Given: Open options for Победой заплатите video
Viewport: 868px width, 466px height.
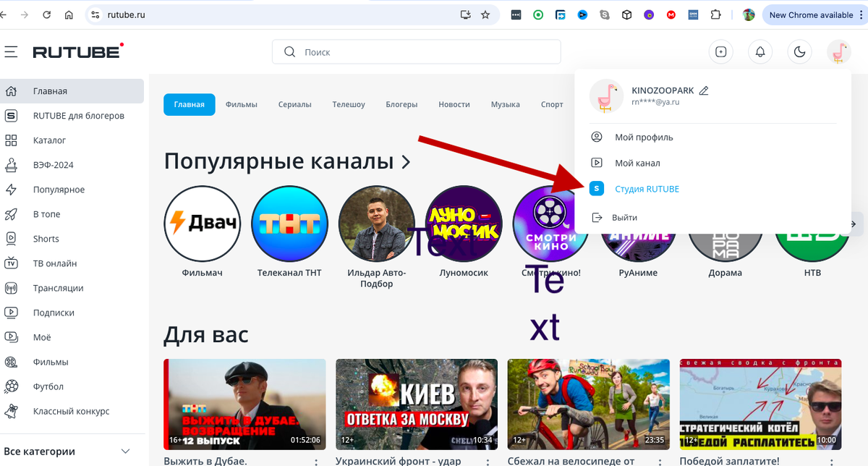Looking at the screenshot, I should (x=833, y=461).
